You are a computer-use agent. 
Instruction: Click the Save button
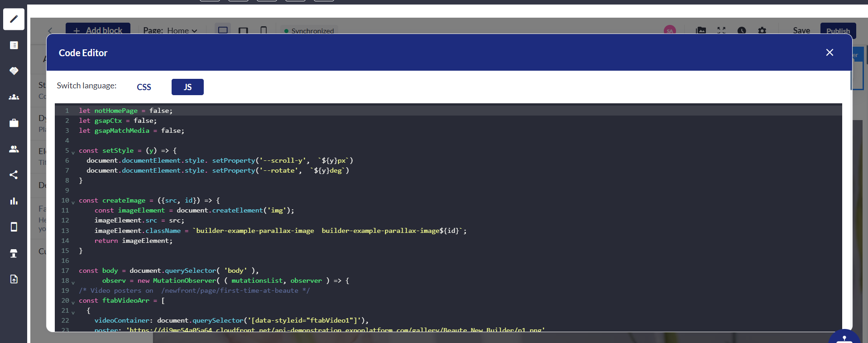pyautogui.click(x=801, y=31)
